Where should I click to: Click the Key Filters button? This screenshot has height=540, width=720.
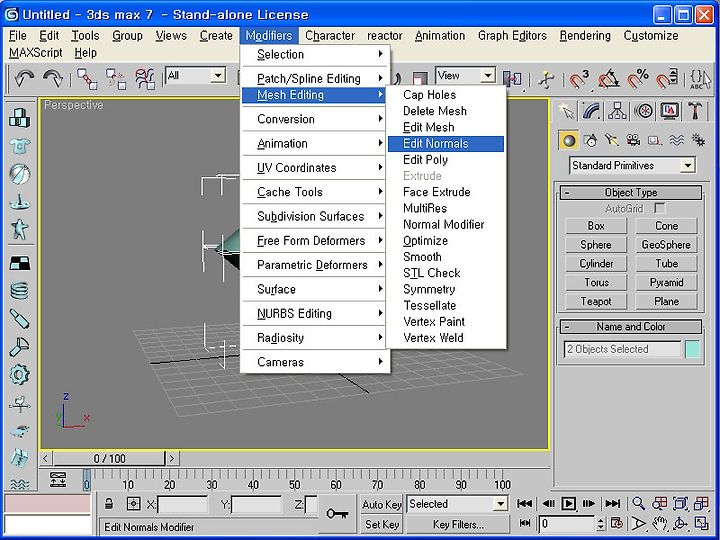tap(458, 524)
